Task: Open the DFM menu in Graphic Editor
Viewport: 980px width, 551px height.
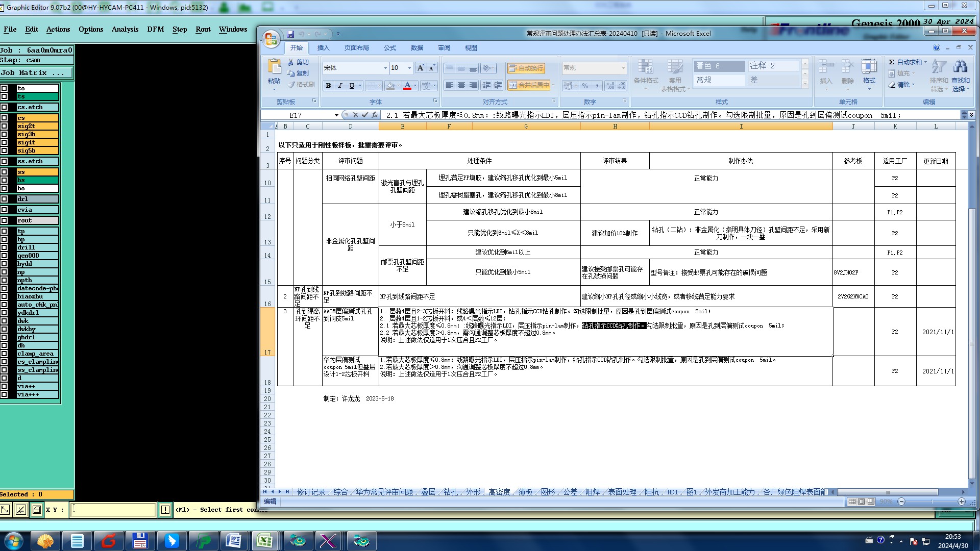Action: 155,29
